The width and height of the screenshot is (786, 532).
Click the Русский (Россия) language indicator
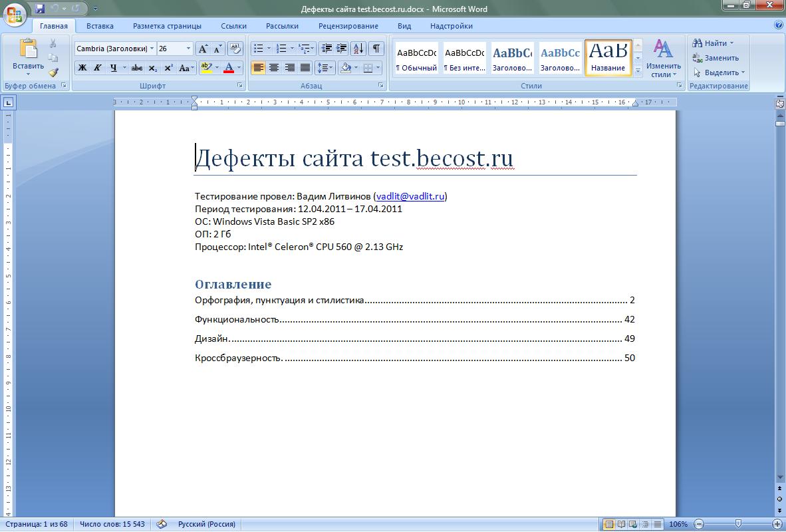pos(207,524)
